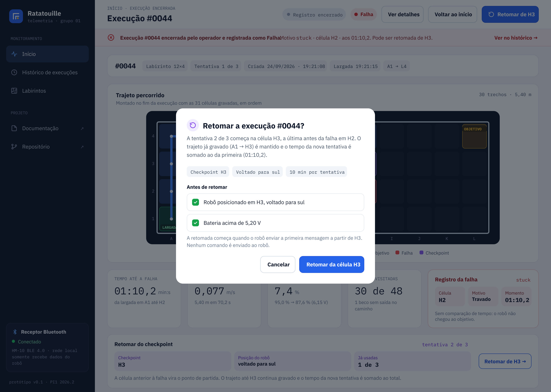Open Documentação link in sidebar
The width and height of the screenshot is (551, 392).
point(47,128)
